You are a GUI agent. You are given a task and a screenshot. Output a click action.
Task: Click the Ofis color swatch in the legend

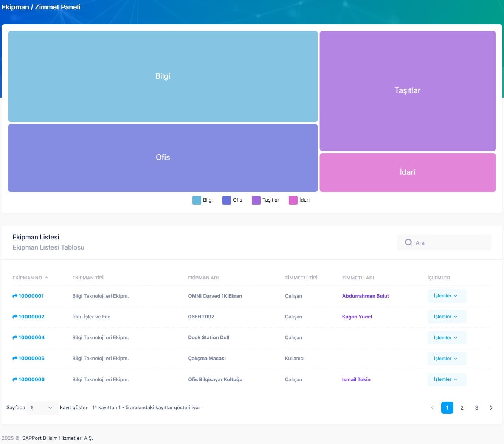click(x=226, y=200)
